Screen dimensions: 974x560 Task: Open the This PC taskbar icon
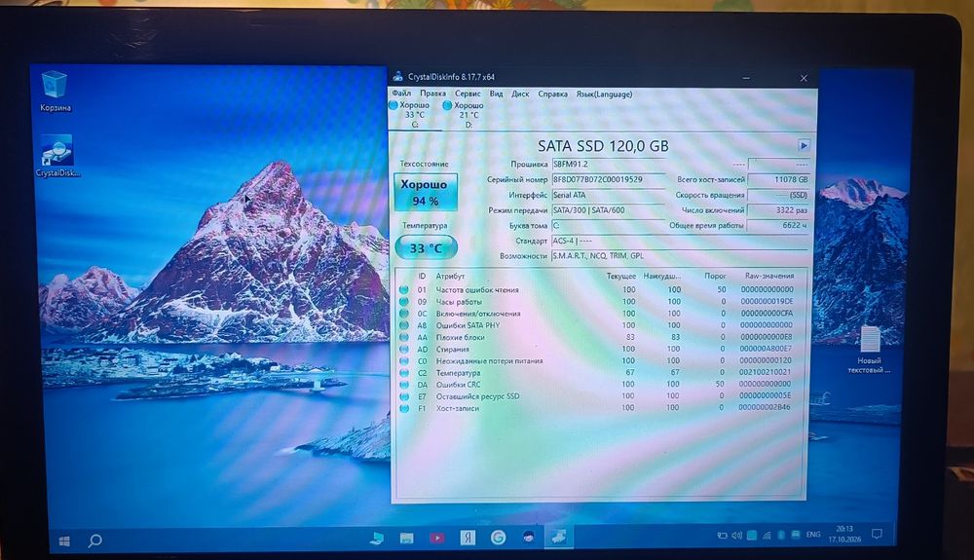coord(376,538)
